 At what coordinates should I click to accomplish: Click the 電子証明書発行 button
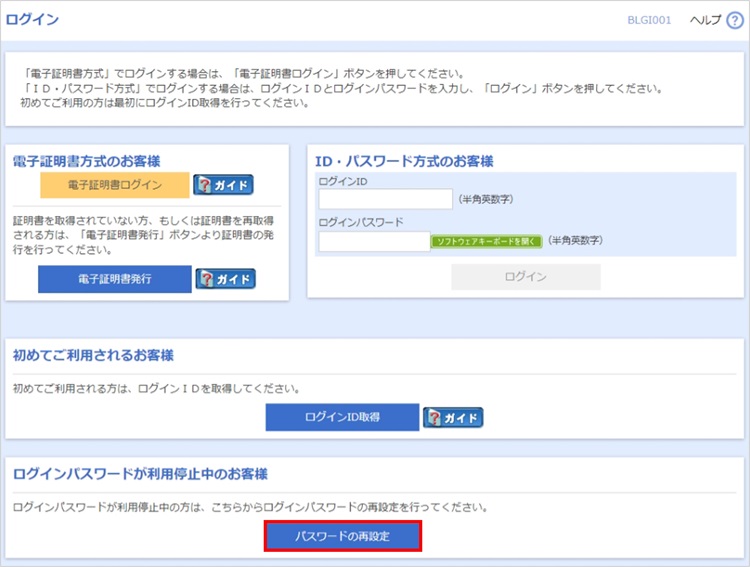(114, 279)
